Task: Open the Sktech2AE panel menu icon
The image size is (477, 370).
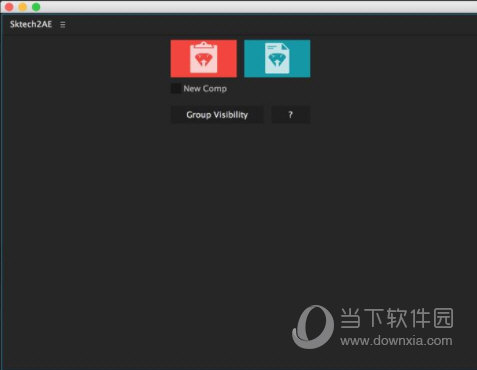Action: point(63,25)
